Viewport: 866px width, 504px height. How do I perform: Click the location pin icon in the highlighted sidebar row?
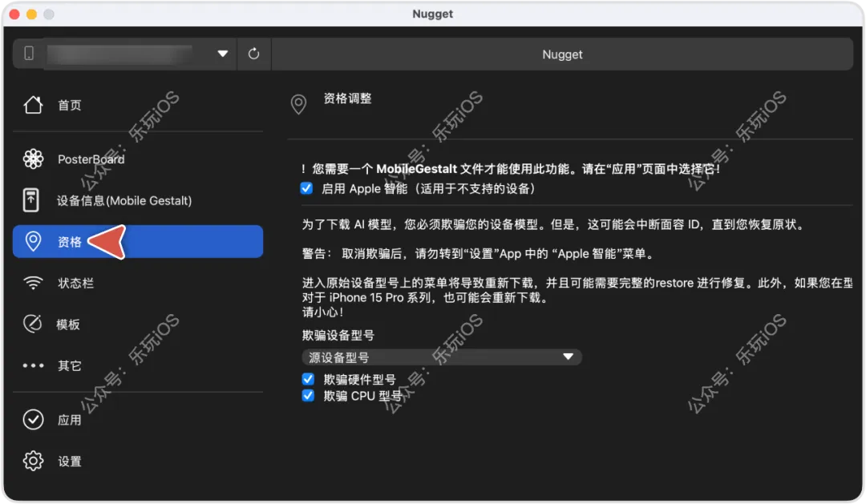33,241
